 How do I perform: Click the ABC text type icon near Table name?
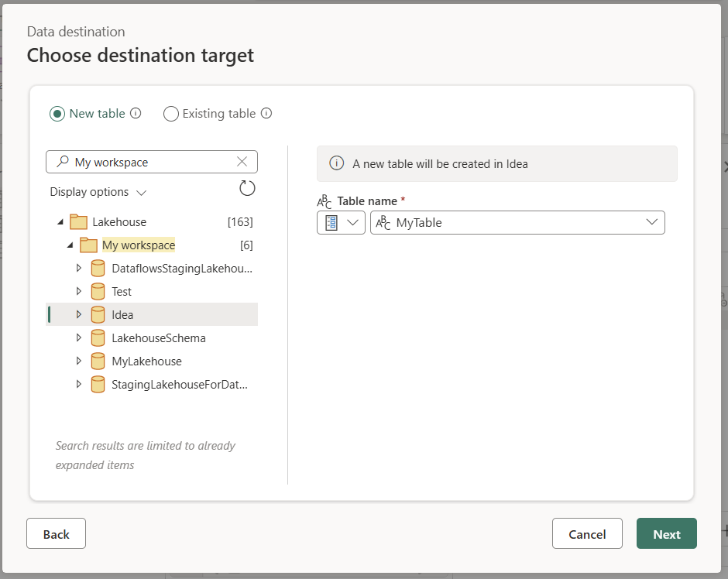click(x=325, y=200)
